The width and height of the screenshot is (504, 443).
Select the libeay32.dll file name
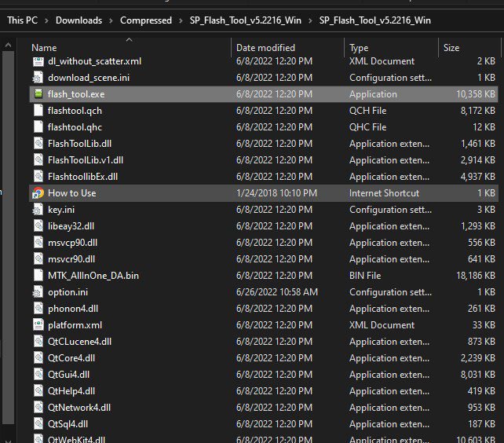pos(71,226)
